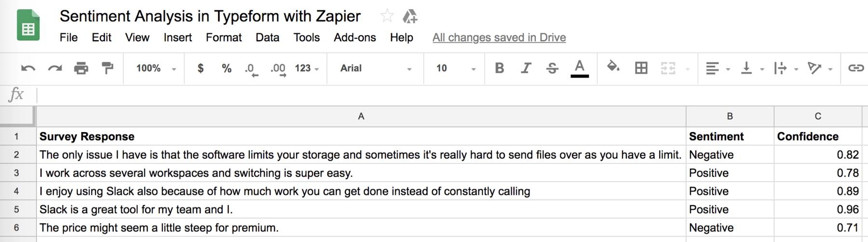
Task: Expand the Arial font family dropdown
Action: point(375,68)
